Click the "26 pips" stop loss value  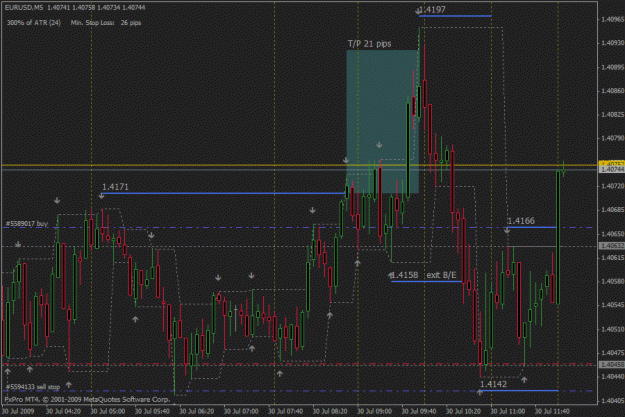coord(131,23)
